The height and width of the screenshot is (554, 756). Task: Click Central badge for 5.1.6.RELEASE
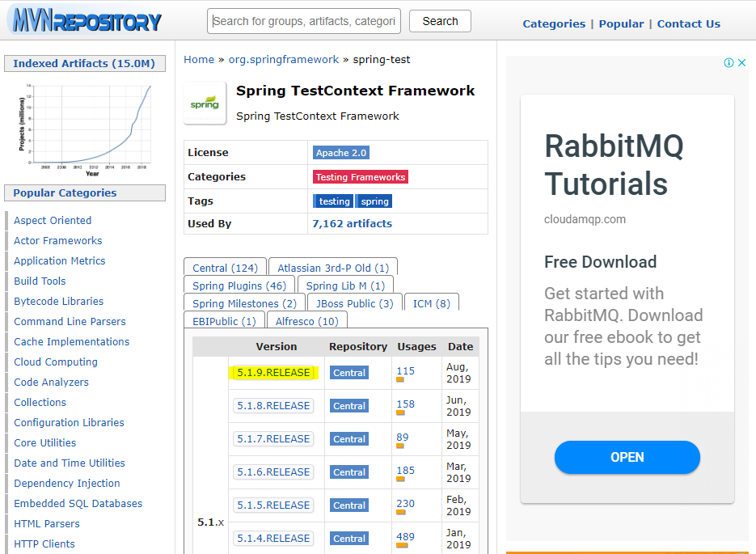349,472
